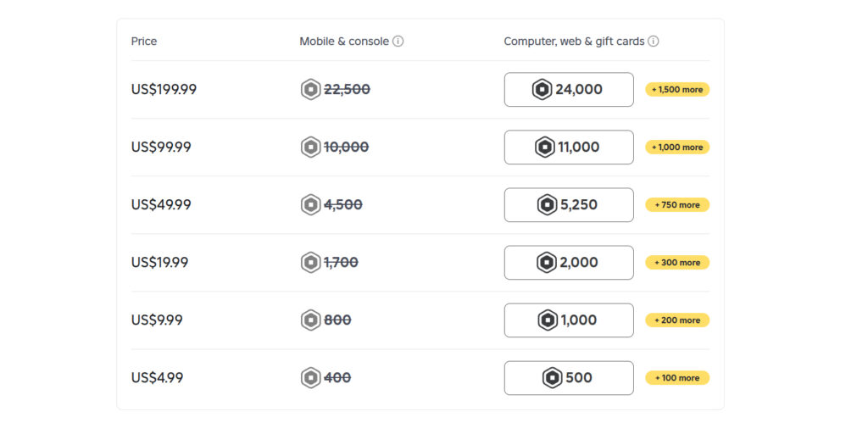Click Robux icon beside strikethrough 4,500
Image resolution: width=868 pixels, height=434 pixels.
[x=311, y=205]
